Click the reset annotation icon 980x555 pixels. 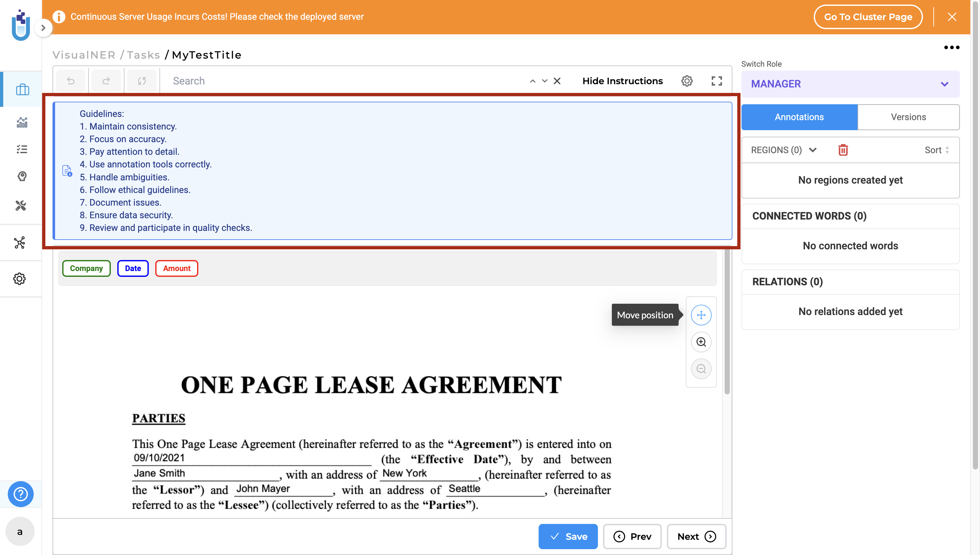pos(142,81)
